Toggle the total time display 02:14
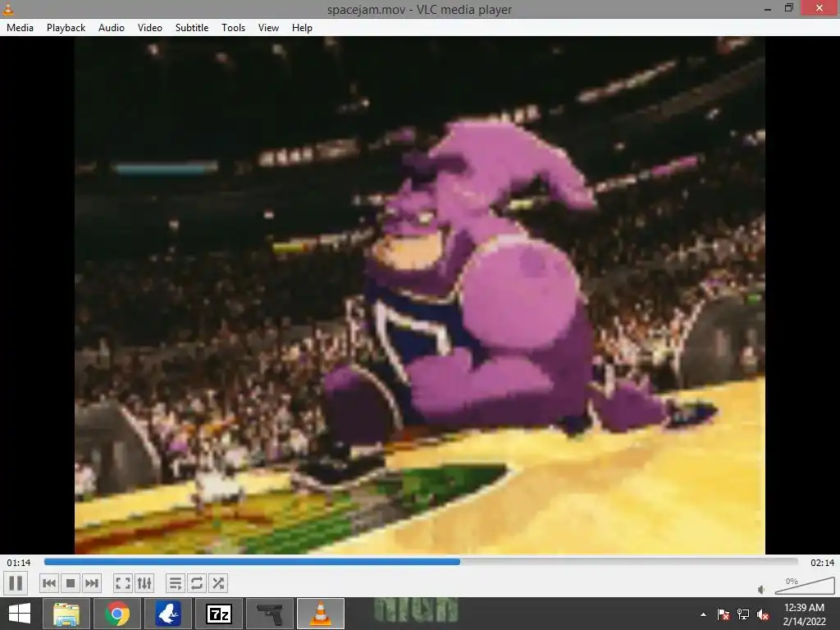The width and height of the screenshot is (840, 630). [x=822, y=563]
